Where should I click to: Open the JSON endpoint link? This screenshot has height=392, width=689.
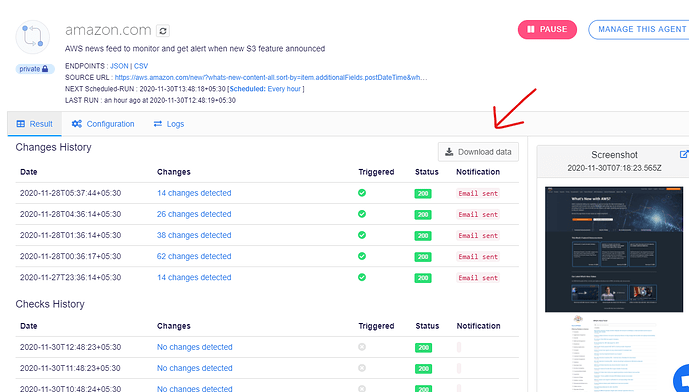(x=119, y=66)
